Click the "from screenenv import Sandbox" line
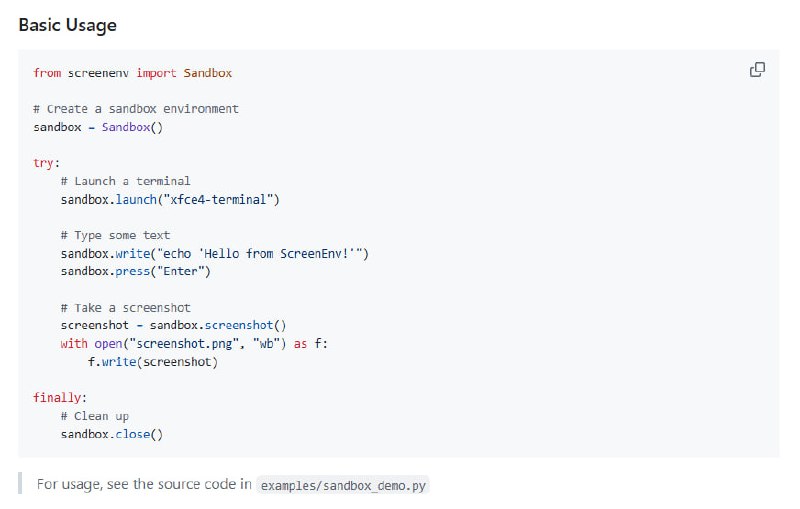This screenshot has height=509, width=800. click(132, 73)
